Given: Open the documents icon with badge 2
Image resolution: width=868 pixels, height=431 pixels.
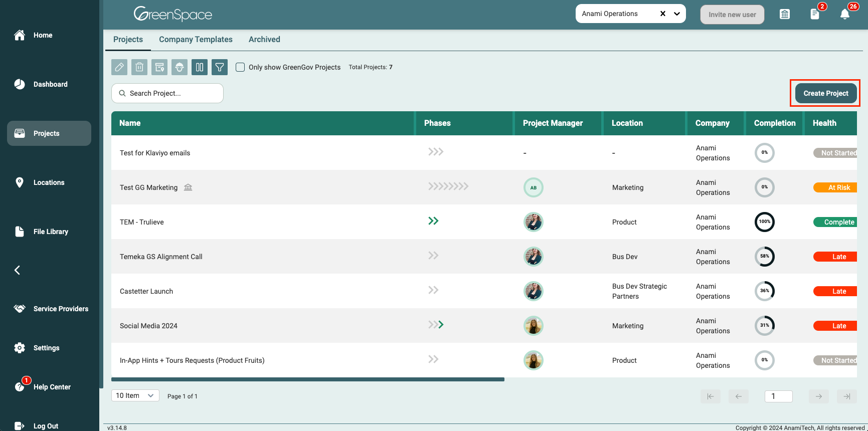Looking at the screenshot, I should [815, 15].
